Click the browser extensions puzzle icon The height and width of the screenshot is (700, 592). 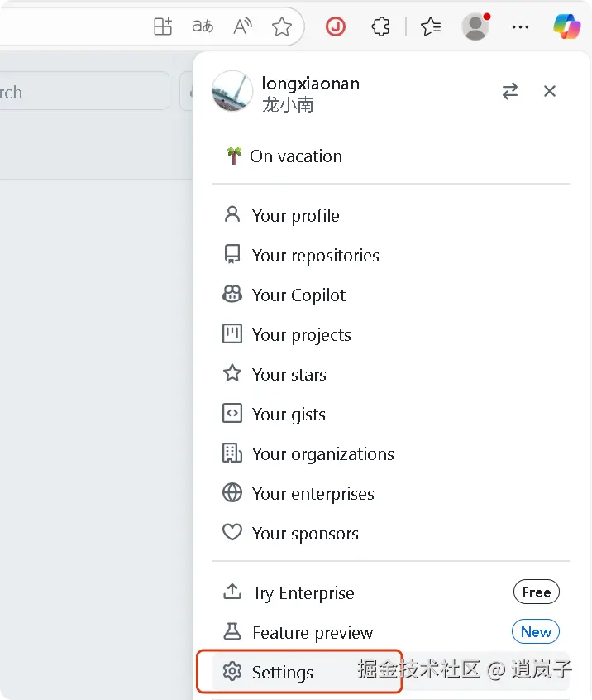pos(380,26)
